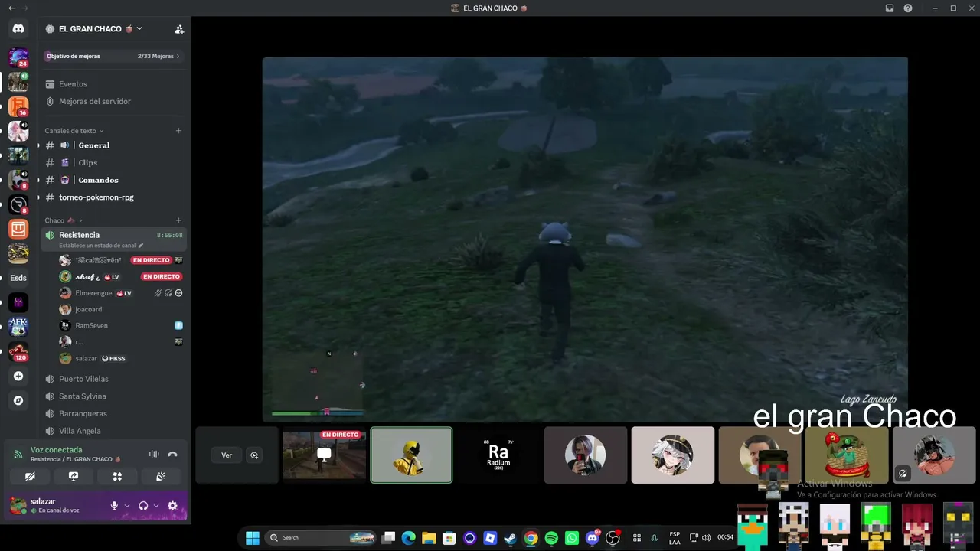Open user settings gear

172,506
